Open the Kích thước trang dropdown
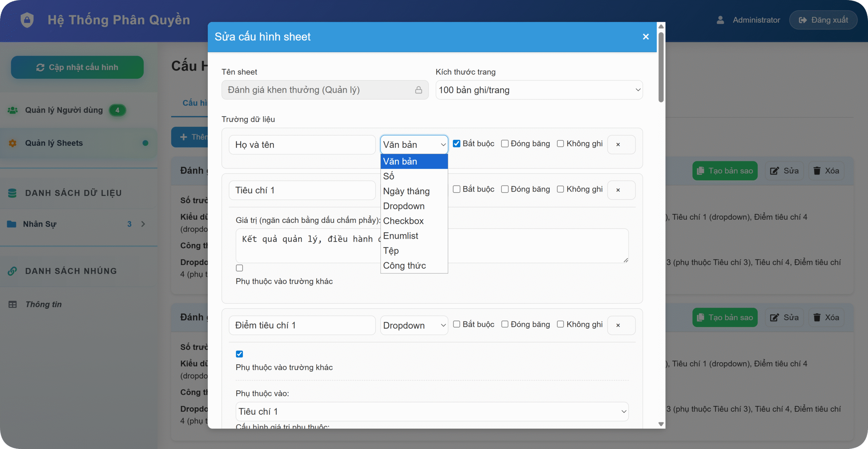This screenshot has width=868, height=449. click(x=539, y=90)
